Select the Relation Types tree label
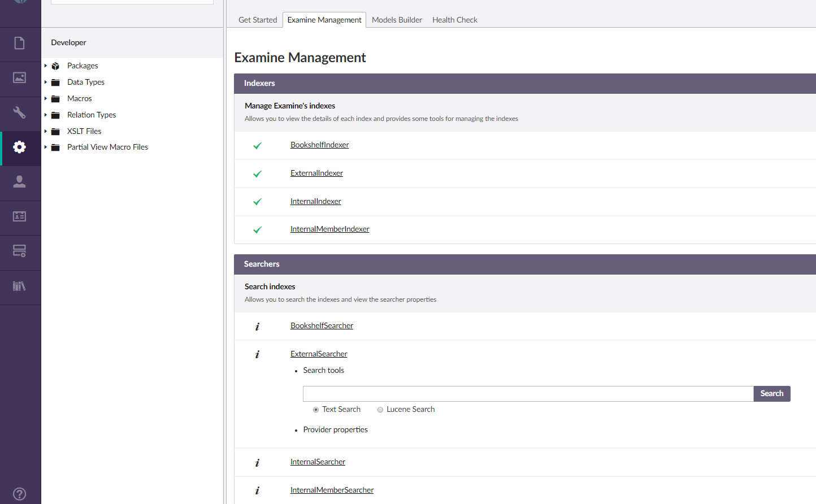Image resolution: width=816 pixels, height=504 pixels. [92, 115]
